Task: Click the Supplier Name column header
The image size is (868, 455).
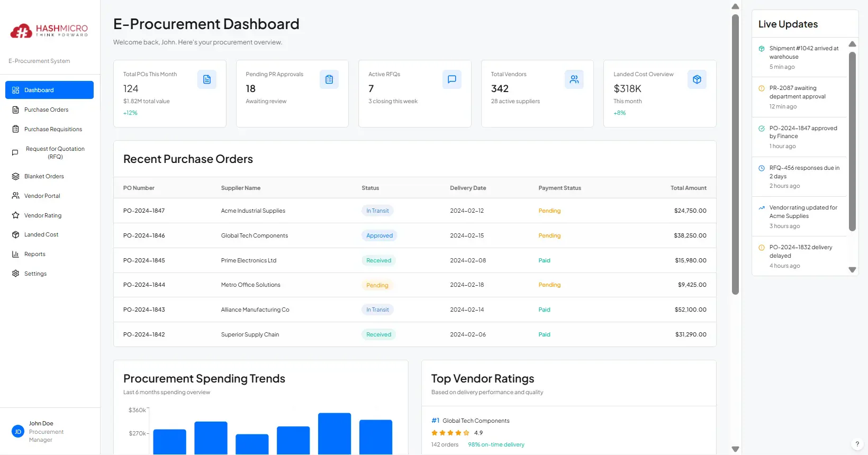Action: 241,188
